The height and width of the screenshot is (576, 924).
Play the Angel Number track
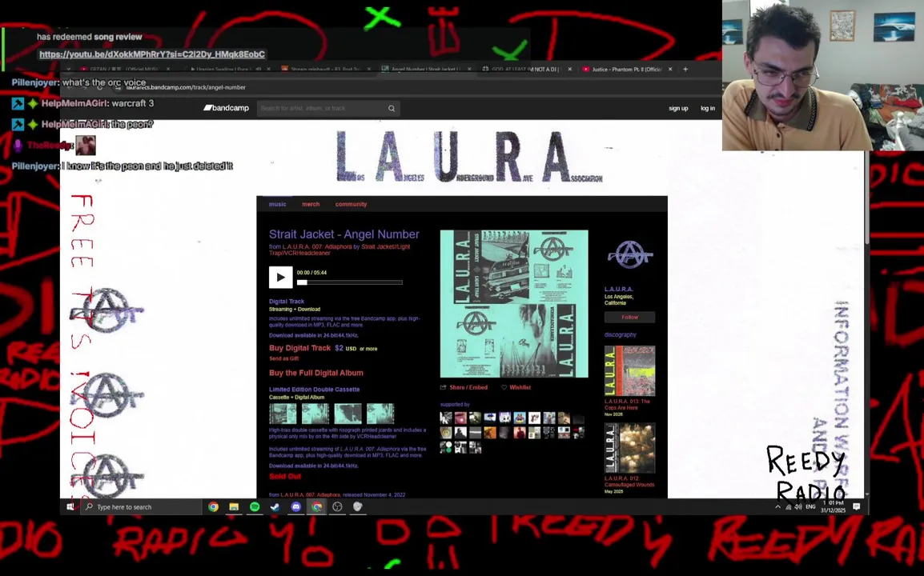pyautogui.click(x=280, y=277)
